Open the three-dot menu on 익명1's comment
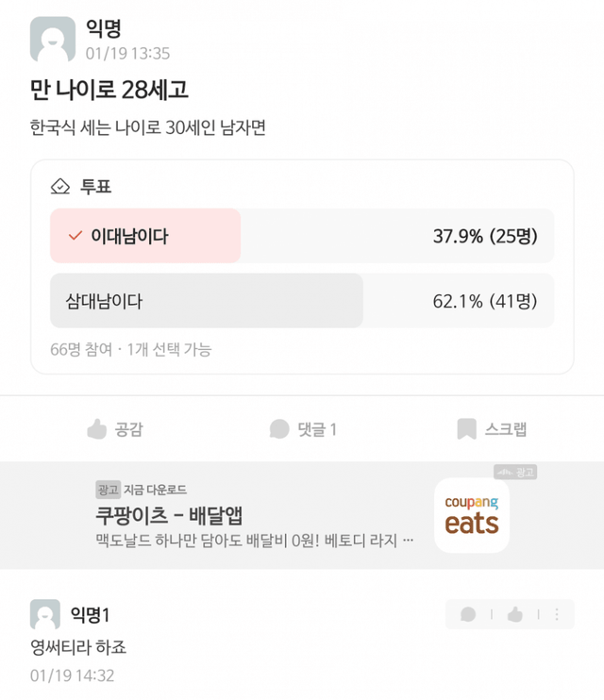Image resolution: width=604 pixels, height=700 pixels. 557,615
